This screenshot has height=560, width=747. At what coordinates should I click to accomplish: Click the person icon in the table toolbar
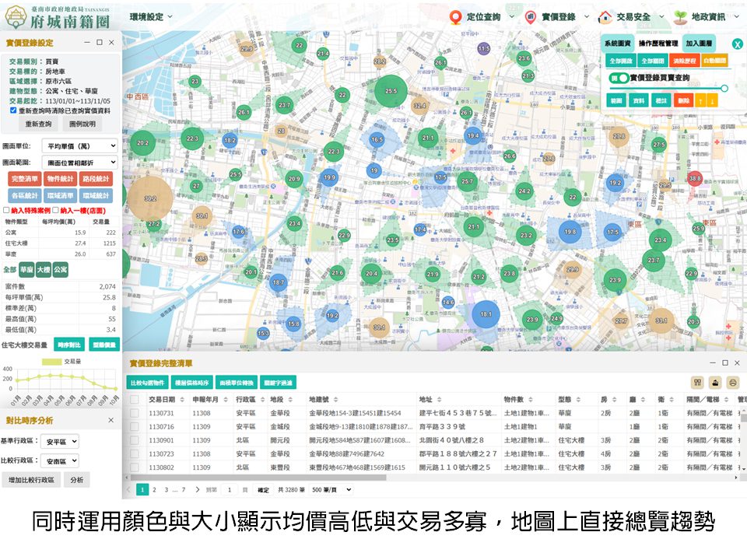tap(715, 382)
